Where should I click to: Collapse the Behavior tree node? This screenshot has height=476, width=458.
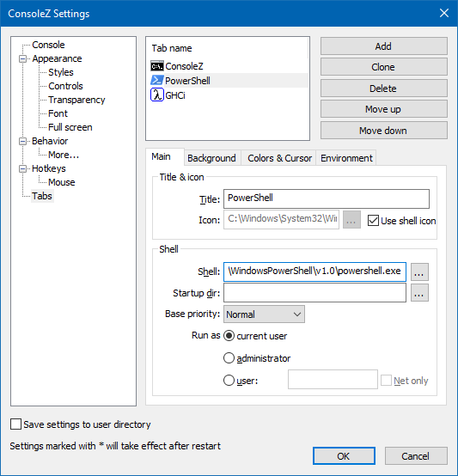click(22, 141)
